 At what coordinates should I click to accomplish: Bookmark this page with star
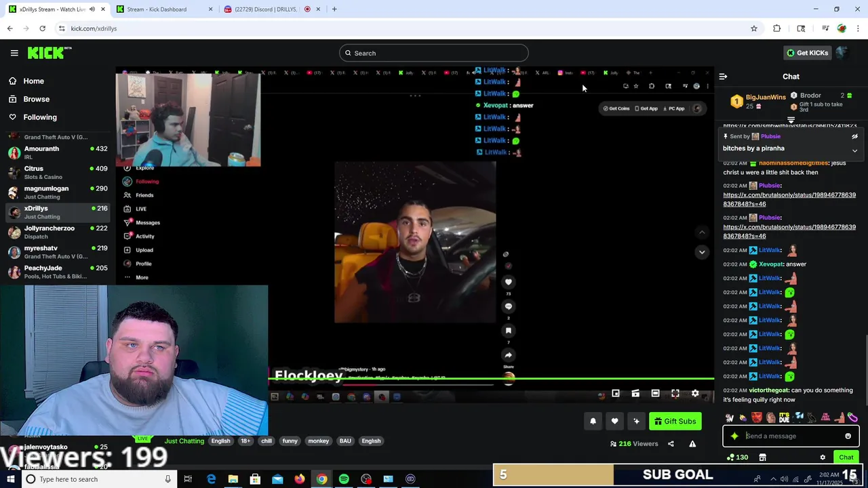[x=753, y=28]
